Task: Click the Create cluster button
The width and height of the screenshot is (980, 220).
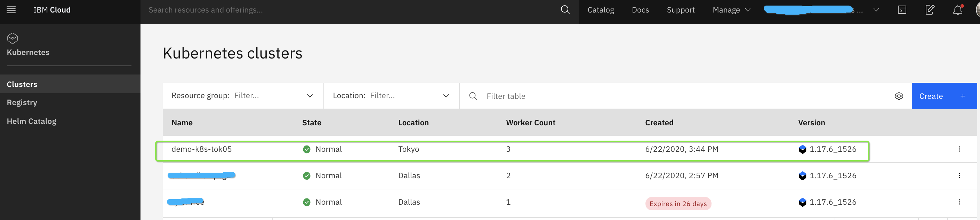Action: [943, 96]
